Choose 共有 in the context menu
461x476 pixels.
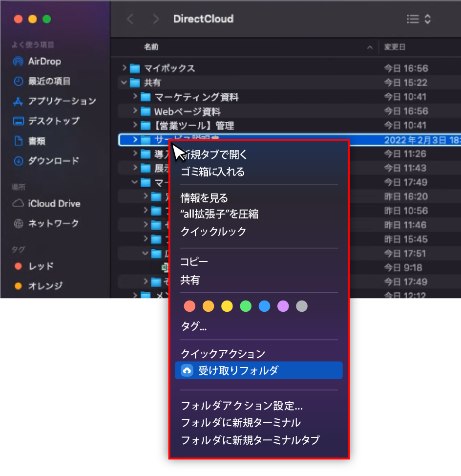click(190, 280)
